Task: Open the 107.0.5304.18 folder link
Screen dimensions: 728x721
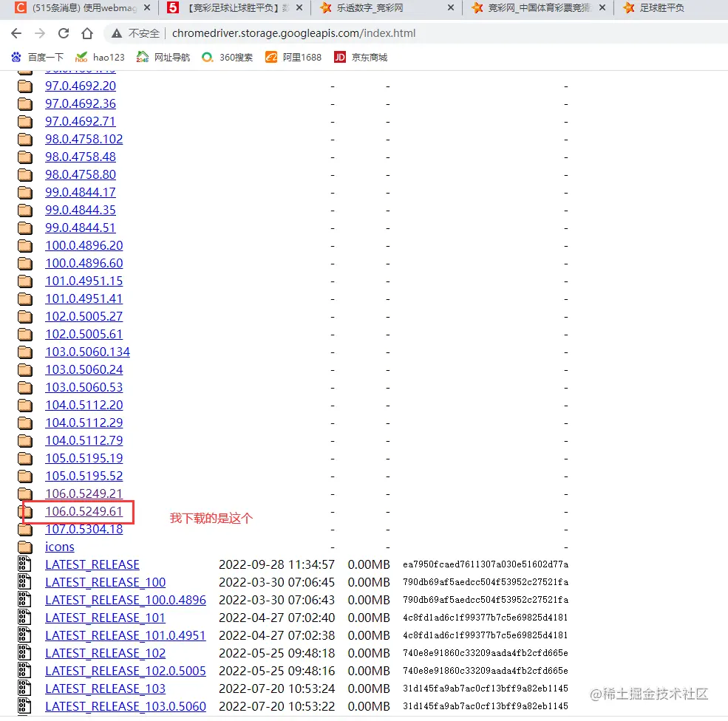Action: (84, 530)
